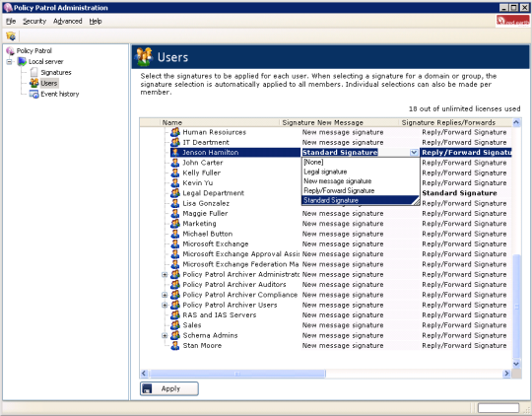
Task: Select Event history in the sidebar tree
Action: 60,94
